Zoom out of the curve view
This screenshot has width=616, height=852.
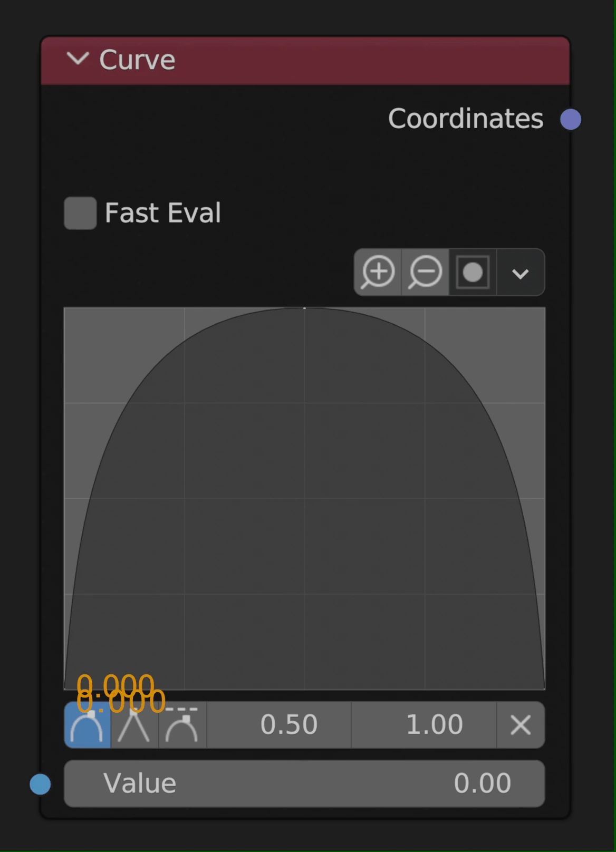[x=425, y=273]
